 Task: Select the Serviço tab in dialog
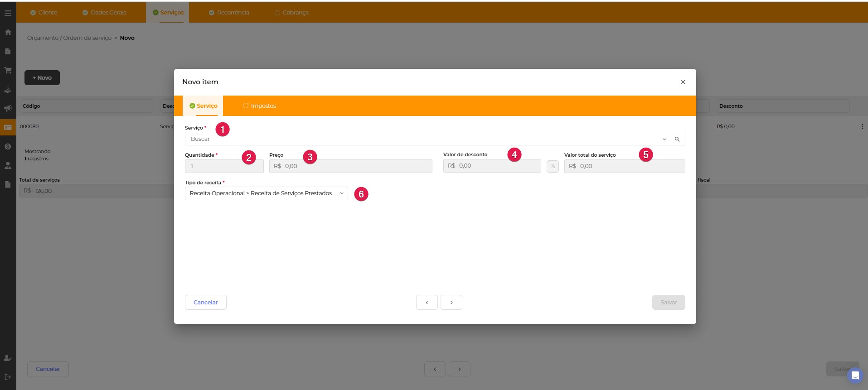click(x=204, y=106)
